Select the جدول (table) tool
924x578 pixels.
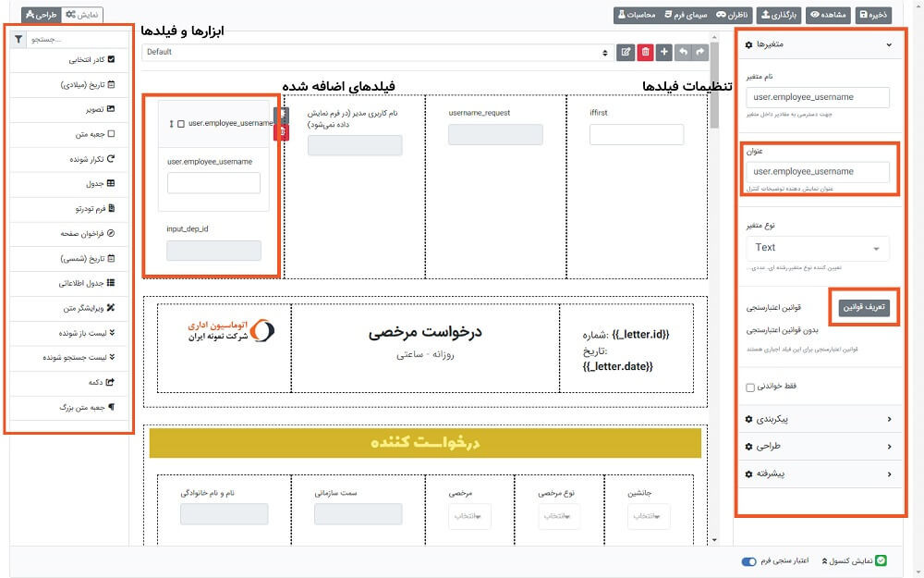coord(69,183)
